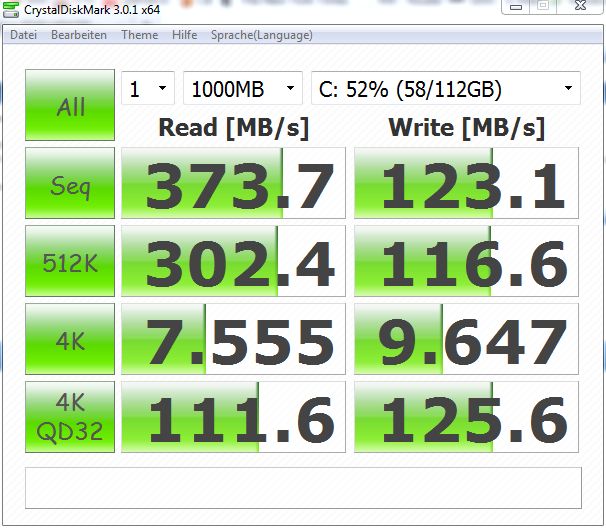The width and height of the screenshot is (606, 528).
Task: Close the CrystalDiskMark window
Action: 580,6
